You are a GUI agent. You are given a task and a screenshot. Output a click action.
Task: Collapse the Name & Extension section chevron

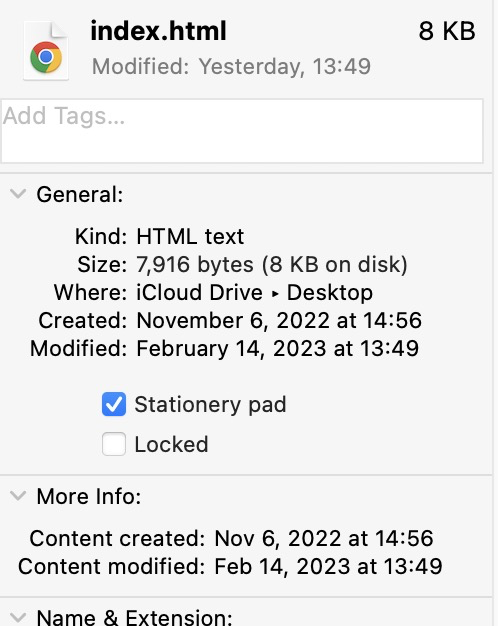[18, 618]
